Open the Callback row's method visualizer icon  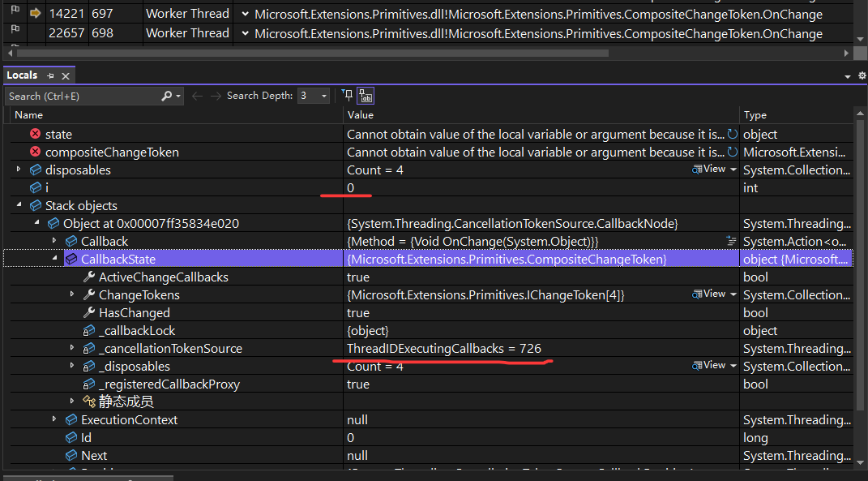coord(731,242)
